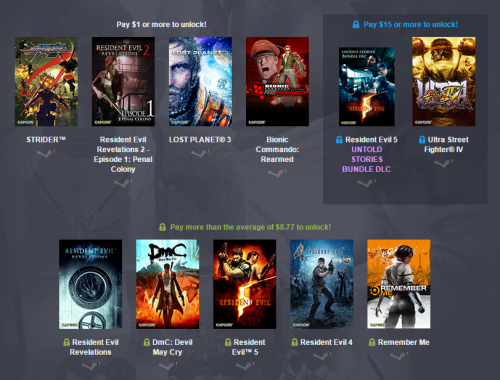The width and height of the screenshot is (500, 380).
Task: Click the green lock next to Resident Evil Revelations
Action: [66, 342]
